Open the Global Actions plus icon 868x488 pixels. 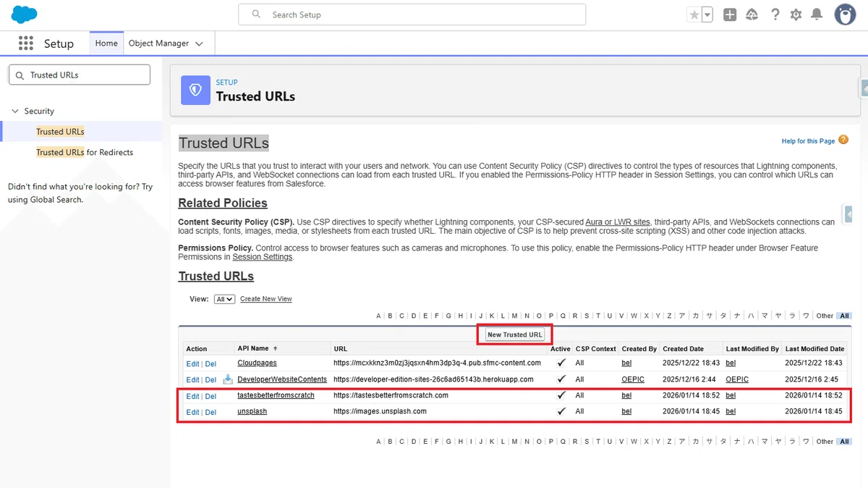pos(730,14)
